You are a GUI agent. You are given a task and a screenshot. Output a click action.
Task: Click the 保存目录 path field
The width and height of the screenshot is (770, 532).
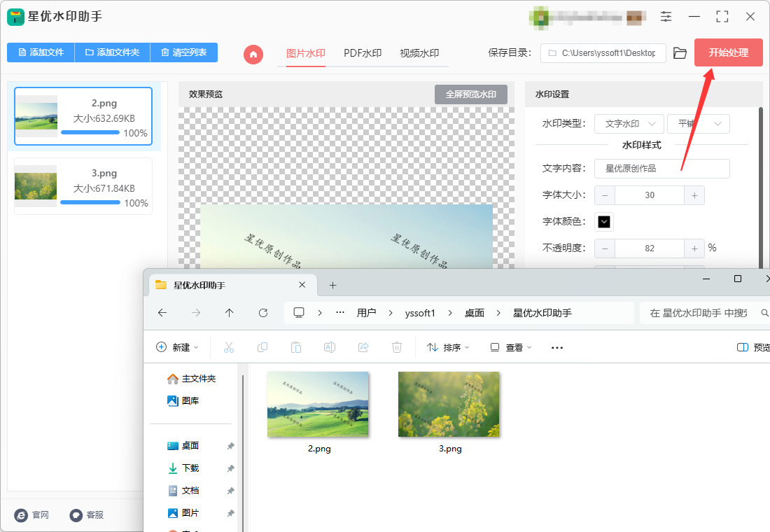point(603,53)
